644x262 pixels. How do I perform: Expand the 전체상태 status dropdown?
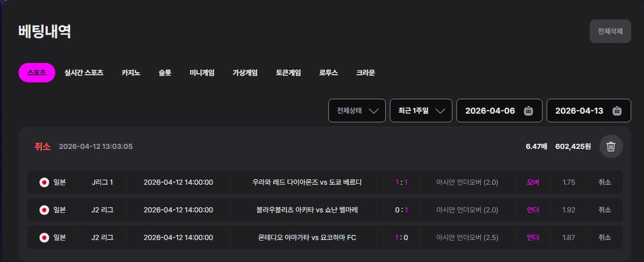[x=357, y=111]
